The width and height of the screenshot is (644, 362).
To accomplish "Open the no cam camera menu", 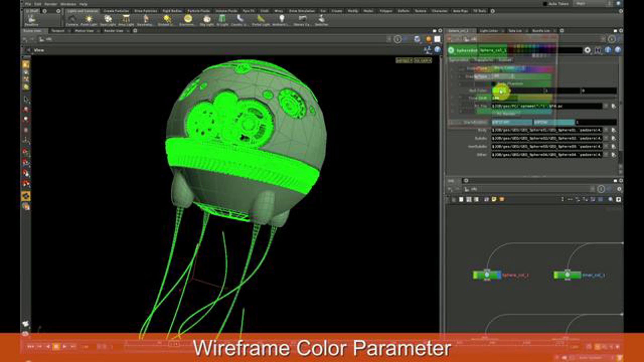I will pos(423,61).
